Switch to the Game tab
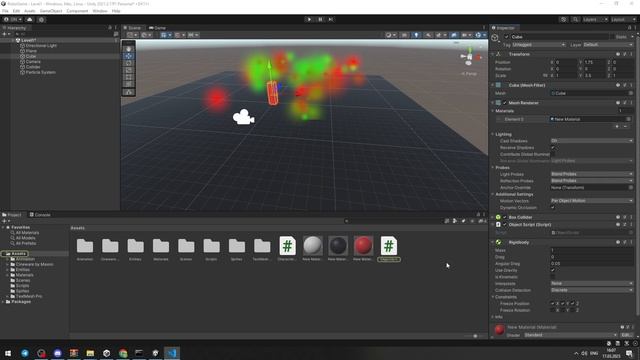The height and width of the screenshot is (360, 640). tap(158, 28)
